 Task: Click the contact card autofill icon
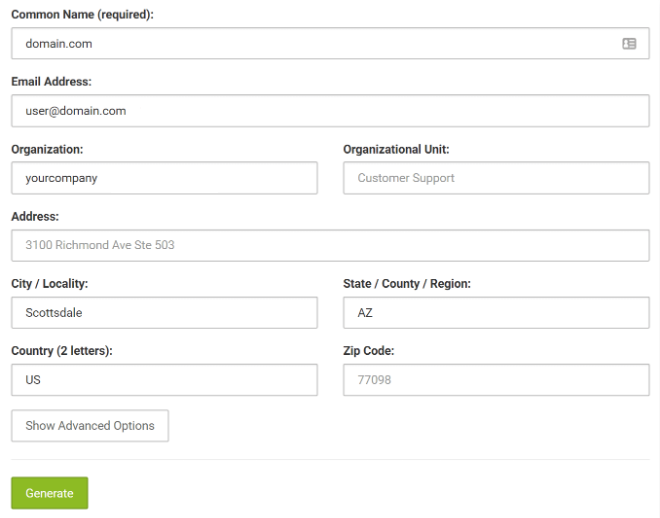(x=629, y=43)
